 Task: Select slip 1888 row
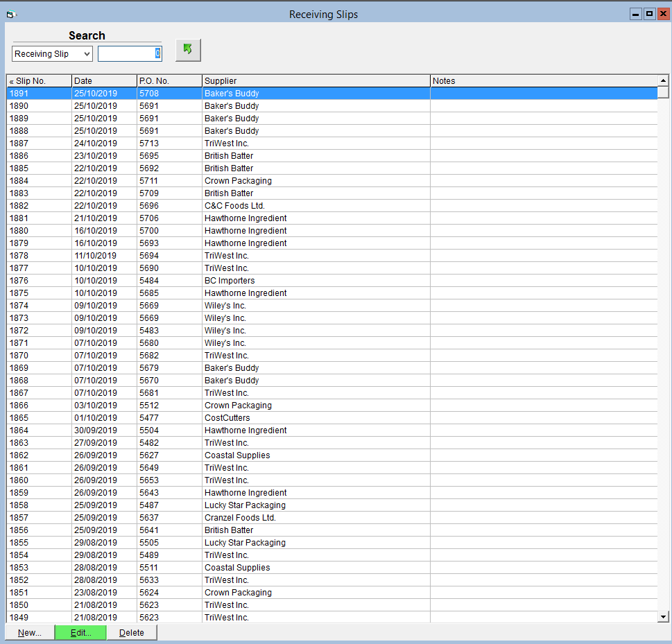click(x=332, y=131)
